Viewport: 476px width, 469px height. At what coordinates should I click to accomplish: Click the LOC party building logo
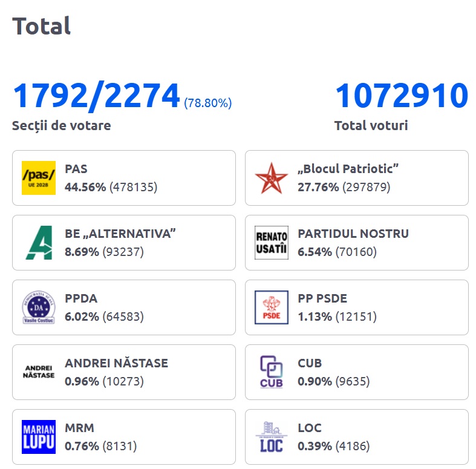tap(271, 436)
